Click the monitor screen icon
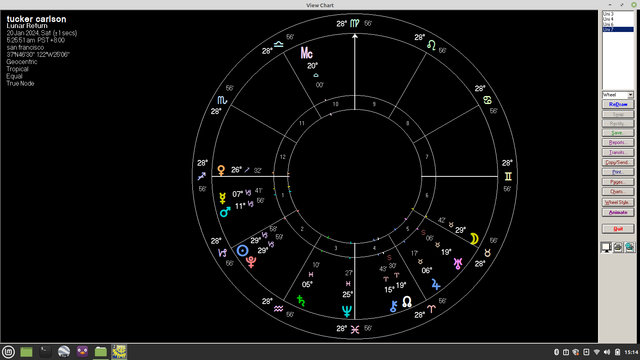The height and width of the screenshot is (360, 640). pyautogui.click(x=606, y=247)
